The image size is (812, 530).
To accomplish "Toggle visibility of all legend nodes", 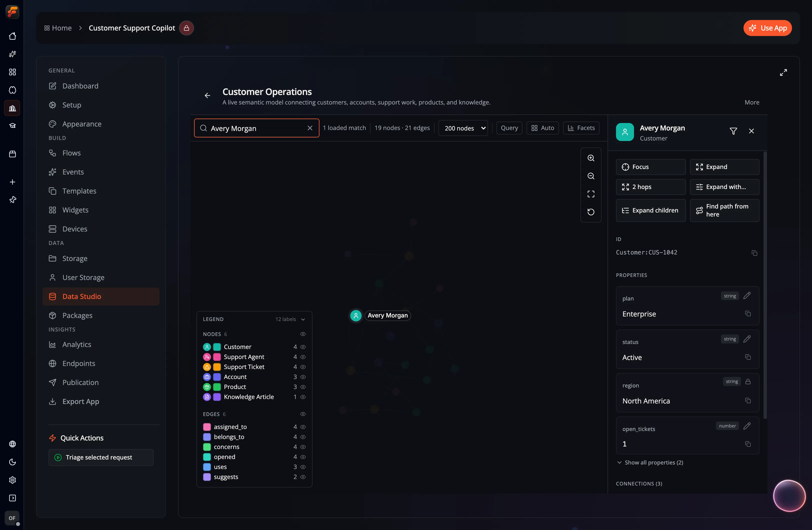I will pos(302,334).
